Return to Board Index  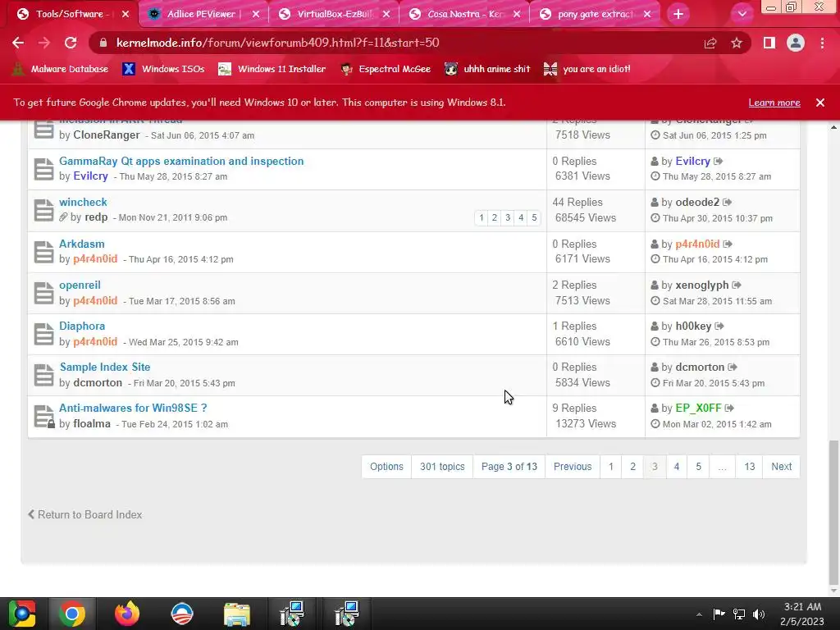85,514
